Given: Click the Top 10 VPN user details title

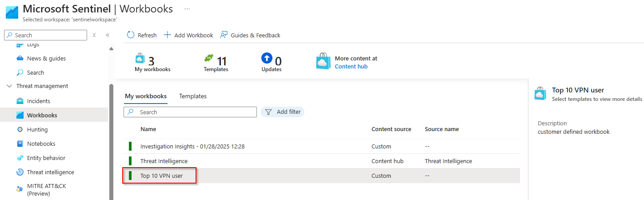Looking at the screenshot, I should (x=578, y=90).
